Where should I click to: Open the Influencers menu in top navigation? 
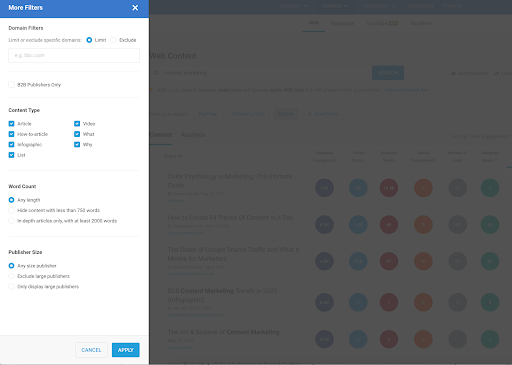click(378, 6)
